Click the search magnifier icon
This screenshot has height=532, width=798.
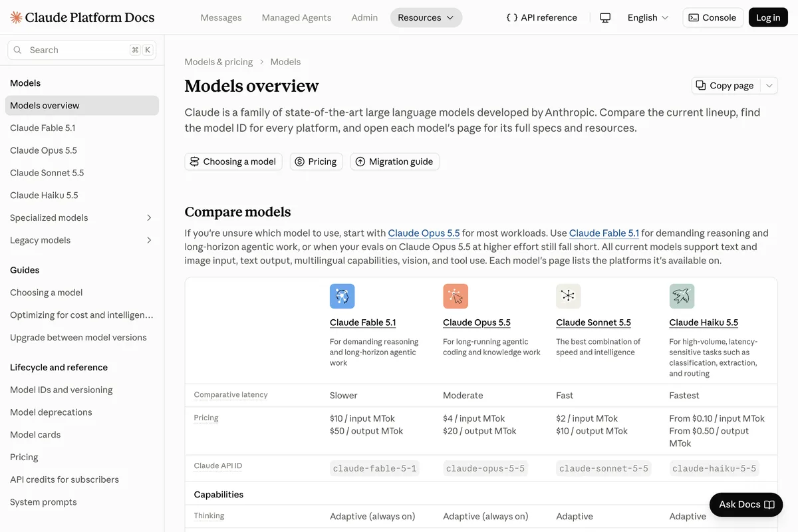pyautogui.click(x=19, y=50)
